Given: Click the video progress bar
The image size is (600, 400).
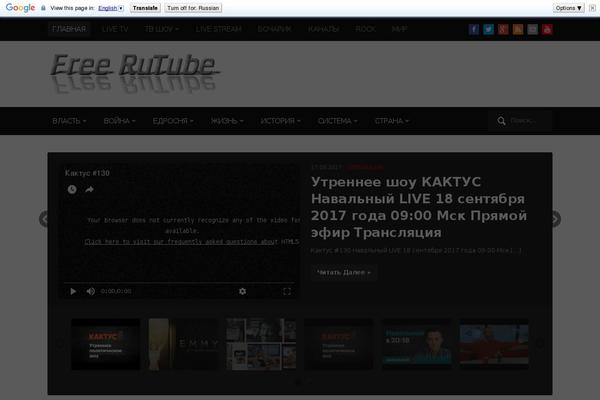Looking at the screenshot, I should point(179,283).
